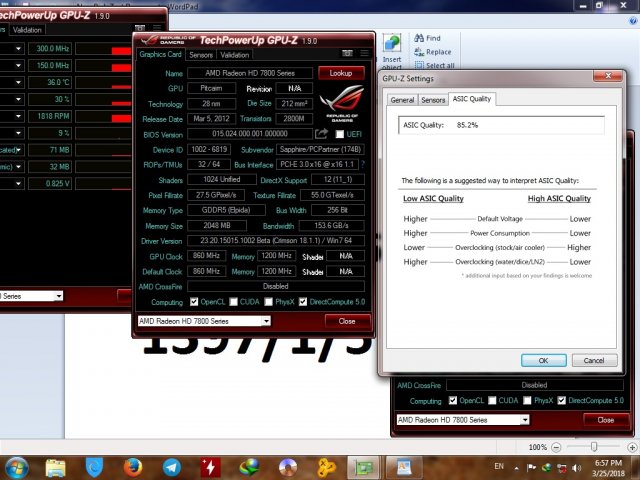Screen dimensions: 640x480
Task: Select the General tab in GPU-Z Settings
Action: tap(402, 100)
